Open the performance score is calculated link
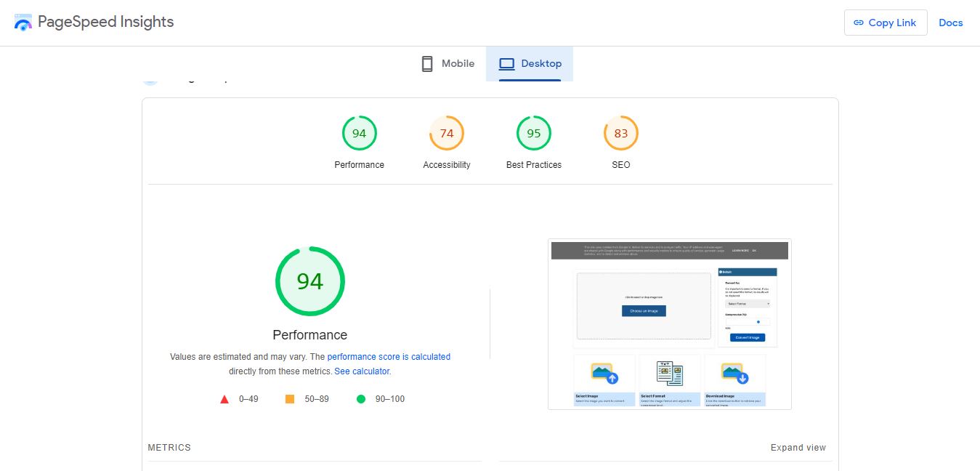This screenshot has width=980, height=471. [x=389, y=356]
